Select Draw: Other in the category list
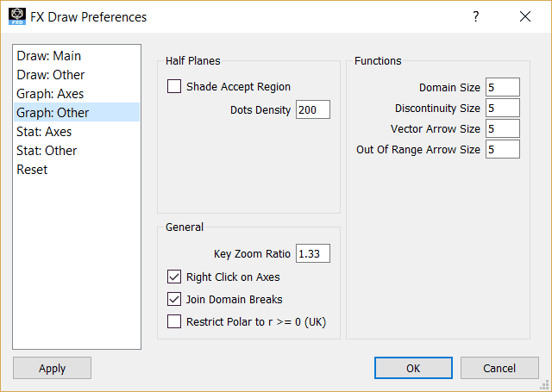 click(x=77, y=75)
